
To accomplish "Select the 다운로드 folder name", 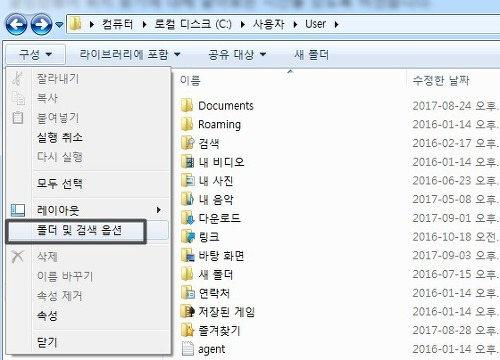I will coord(219,218).
